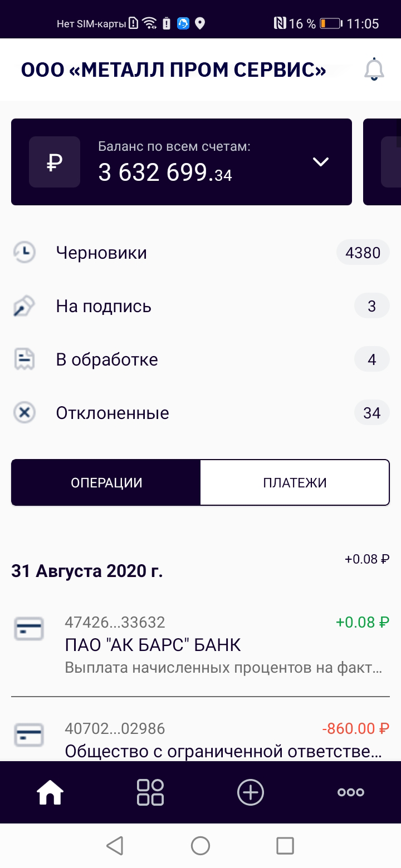Expand the balance accounts chevron
Image resolution: width=401 pixels, height=868 pixels.
coord(321,162)
